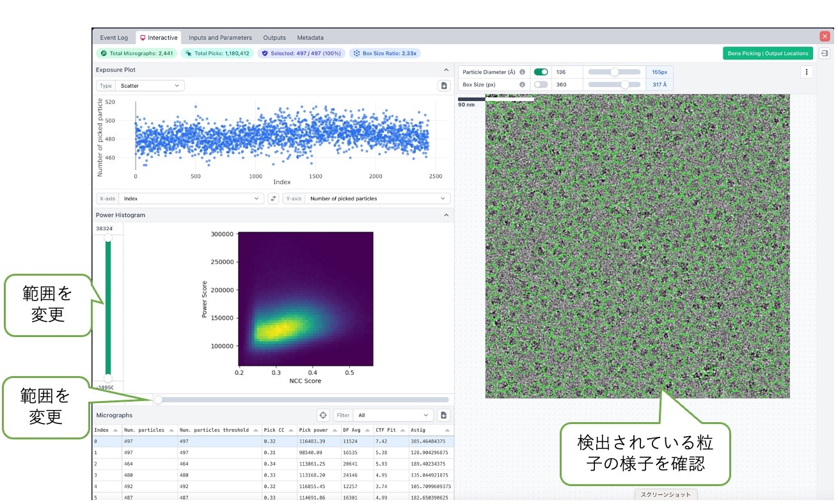Click Done Picking | Output Locations
This screenshot has height=504, width=838.
click(x=768, y=54)
